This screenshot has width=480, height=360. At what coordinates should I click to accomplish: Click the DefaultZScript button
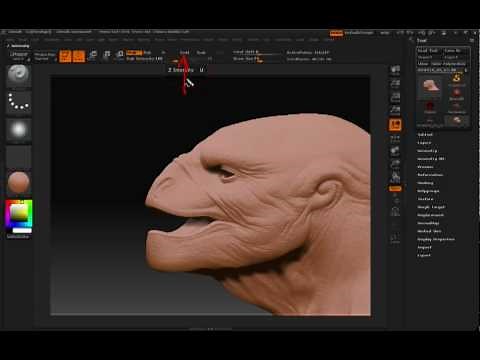pyautogui.click(x=359, y=33)
